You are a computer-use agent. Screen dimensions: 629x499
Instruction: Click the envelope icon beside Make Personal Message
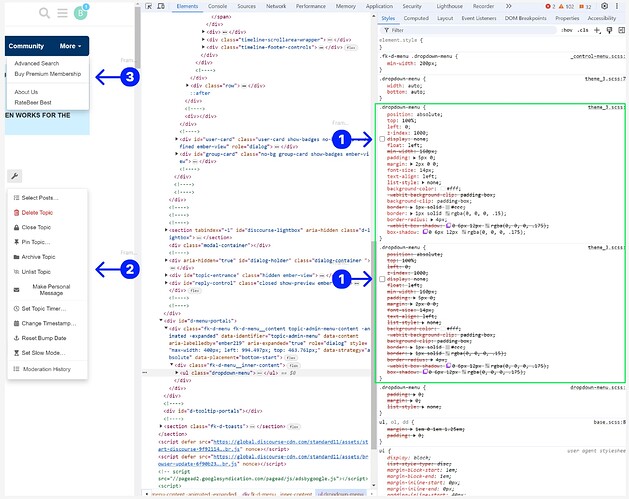tap(16, 290)
